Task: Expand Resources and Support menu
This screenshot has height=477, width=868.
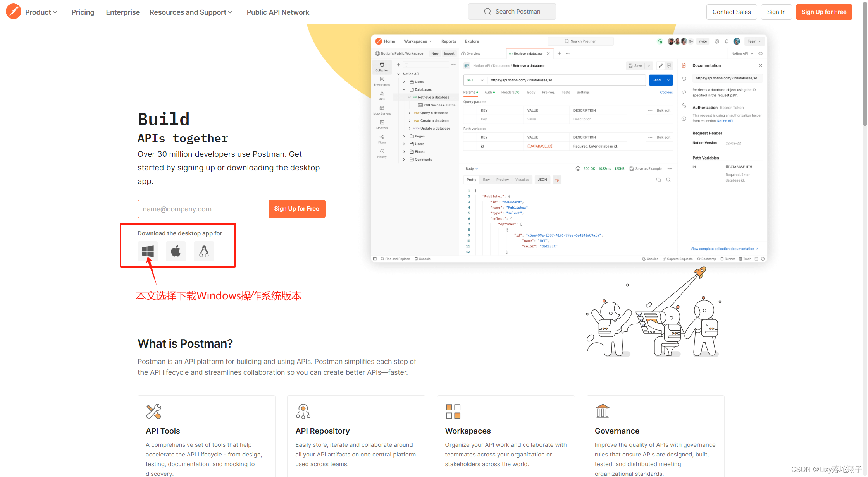Action: click(191, 12)
